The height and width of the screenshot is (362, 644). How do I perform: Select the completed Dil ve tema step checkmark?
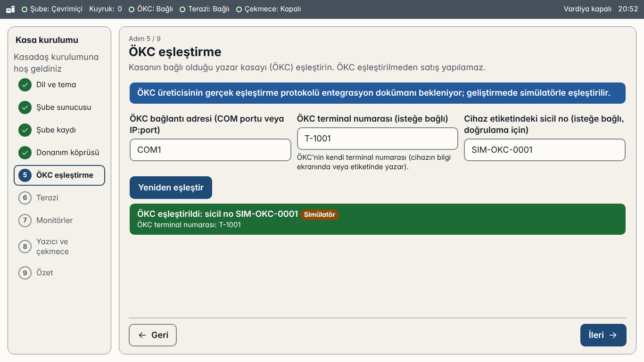point(25,85)
